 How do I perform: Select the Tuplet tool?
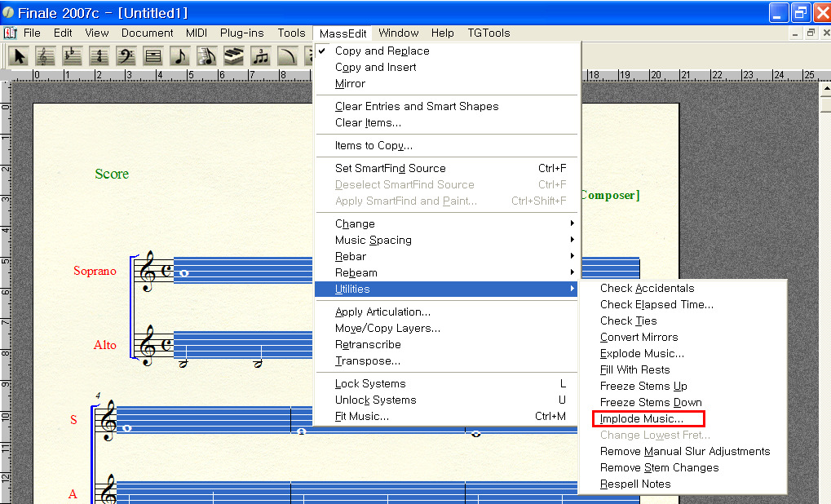[x=261, y=56]
